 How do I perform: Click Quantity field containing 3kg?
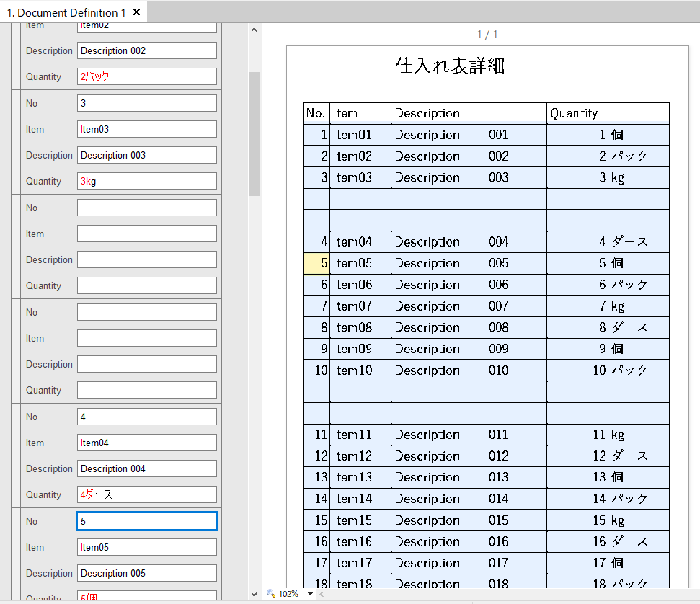147,181
